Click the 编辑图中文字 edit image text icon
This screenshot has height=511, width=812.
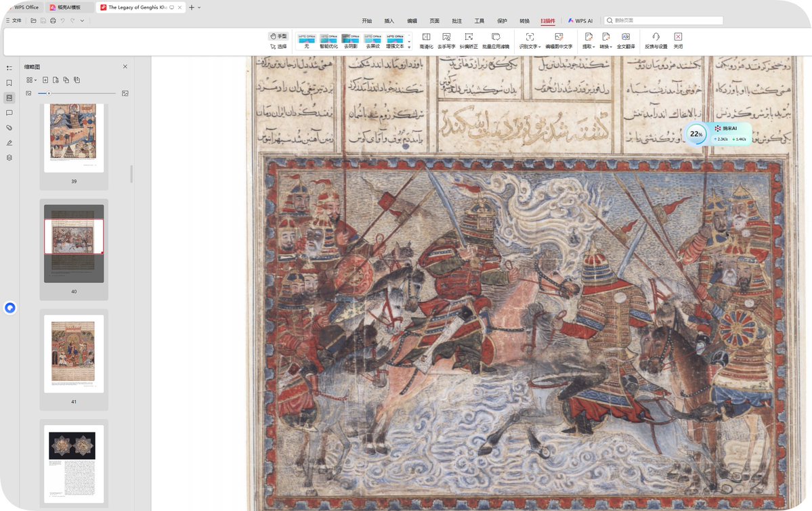tap(559, 41)
